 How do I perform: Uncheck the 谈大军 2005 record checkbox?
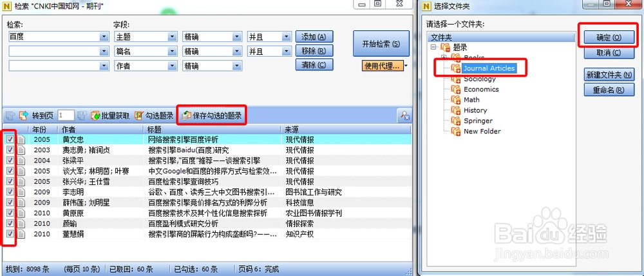point(10,171)
